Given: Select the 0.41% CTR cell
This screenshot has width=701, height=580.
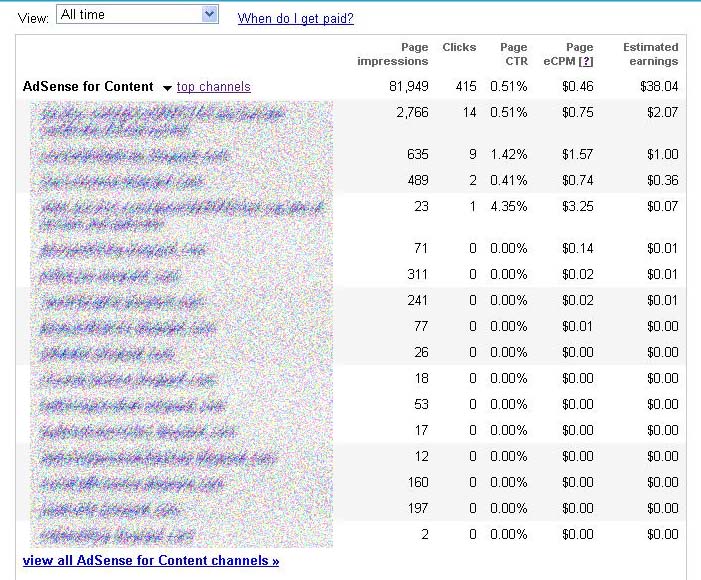Looking at the screenshot, I should tap(509, 180).
